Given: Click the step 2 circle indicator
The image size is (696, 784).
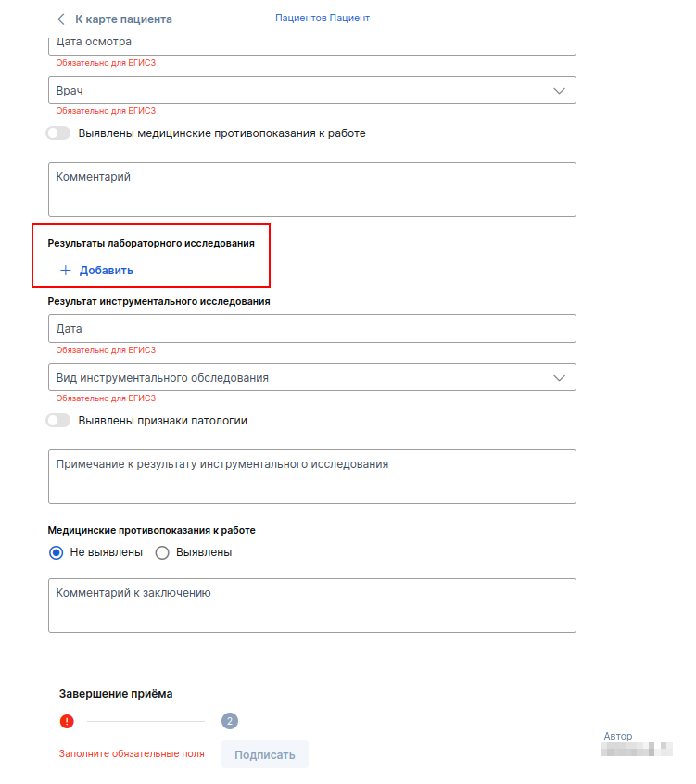Looking at the screenshot, I should 230,721.
